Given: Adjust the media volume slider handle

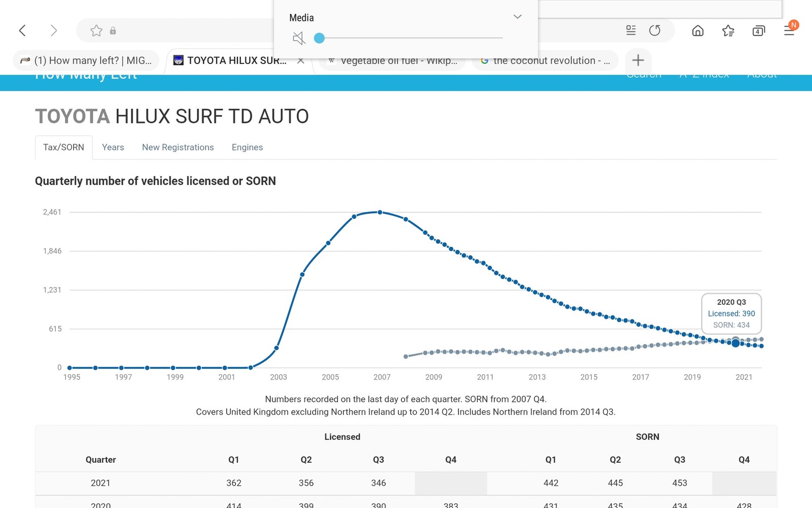Looking at the screenshot, I should pos(319,38).
